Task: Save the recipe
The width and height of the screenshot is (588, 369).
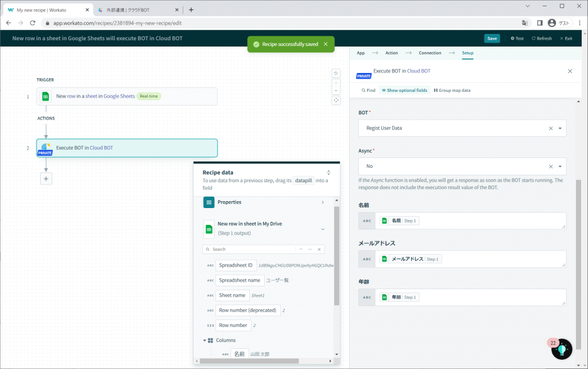Action: [492, 39]
